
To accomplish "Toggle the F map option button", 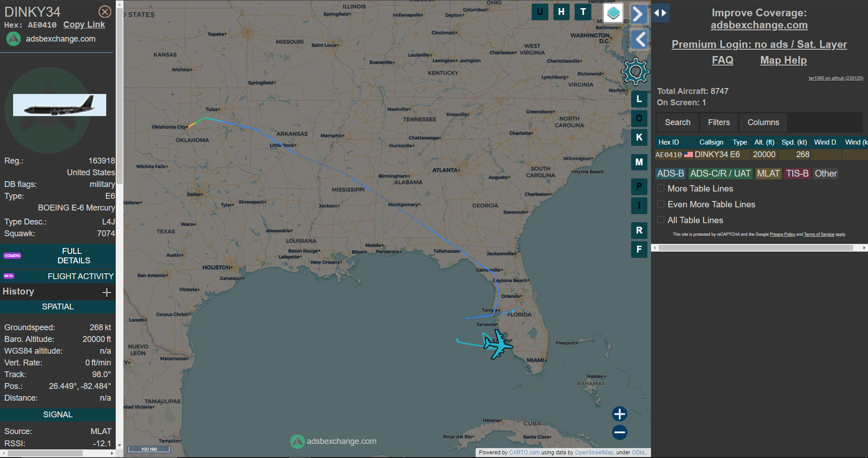I will point(639,249).
